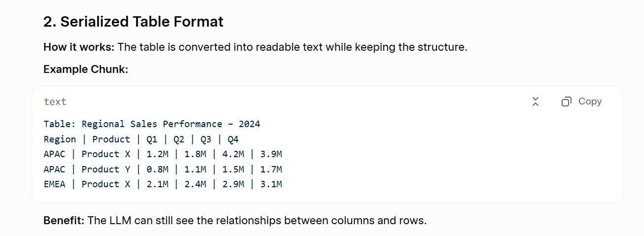Click the copy icon of overlapping squares
The width and height of the screenshot is (644, 236).
point(567,101)
